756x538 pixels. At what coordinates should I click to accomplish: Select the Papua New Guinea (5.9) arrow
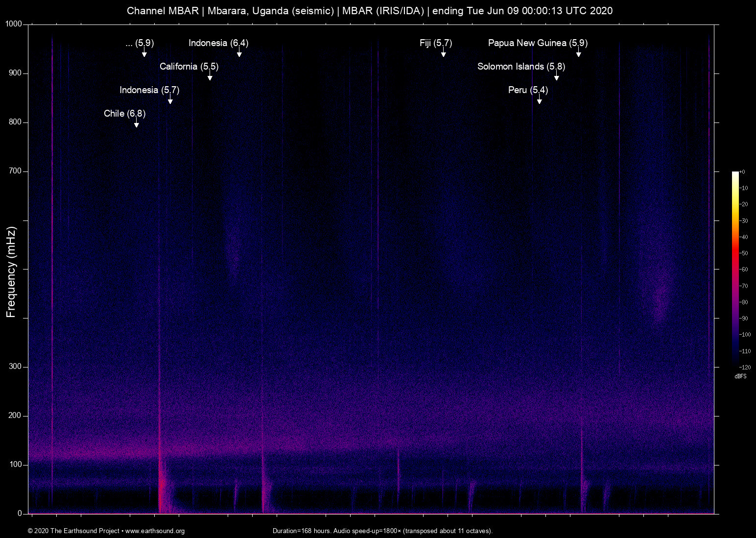578,54
